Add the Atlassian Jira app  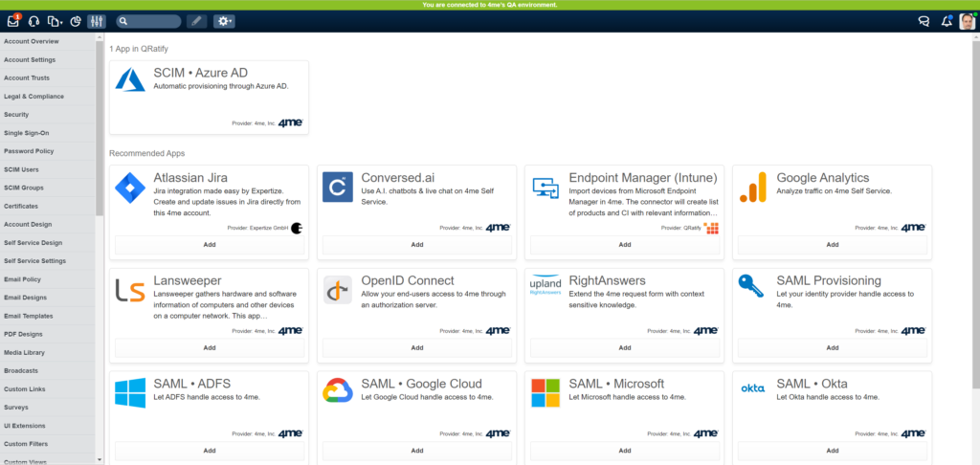pyautogui.click(x=209, y=244)
